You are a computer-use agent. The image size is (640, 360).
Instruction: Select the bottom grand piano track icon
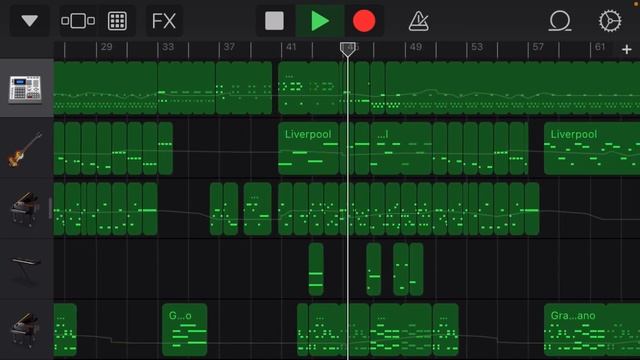[x=25, y=330]
